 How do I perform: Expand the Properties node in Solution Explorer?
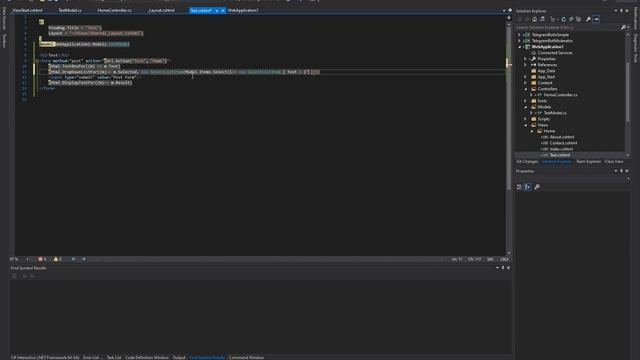click(526, 59)
